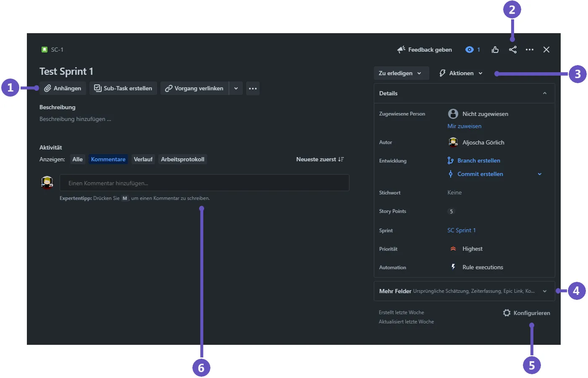Click Vorgang verlinken button

194,88
